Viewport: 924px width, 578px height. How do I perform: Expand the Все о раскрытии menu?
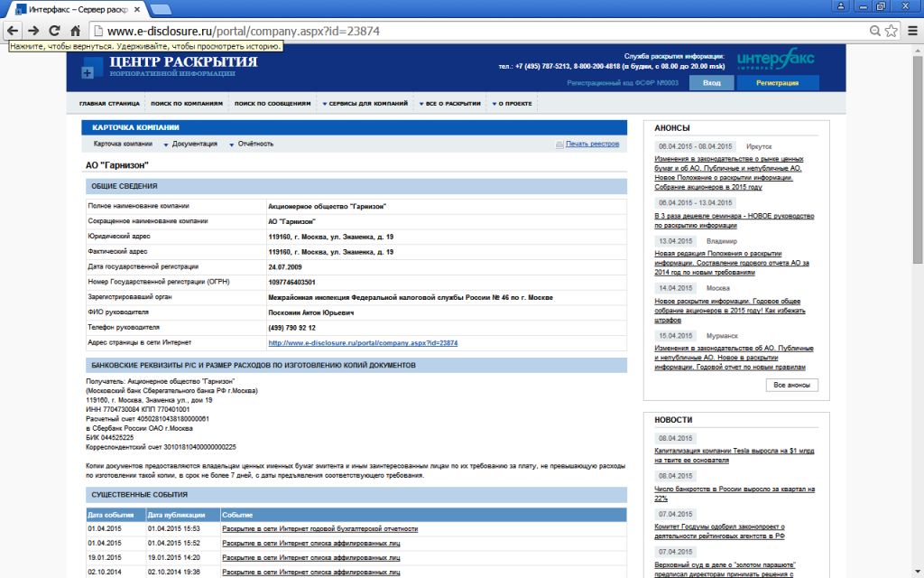coord(451,104)
